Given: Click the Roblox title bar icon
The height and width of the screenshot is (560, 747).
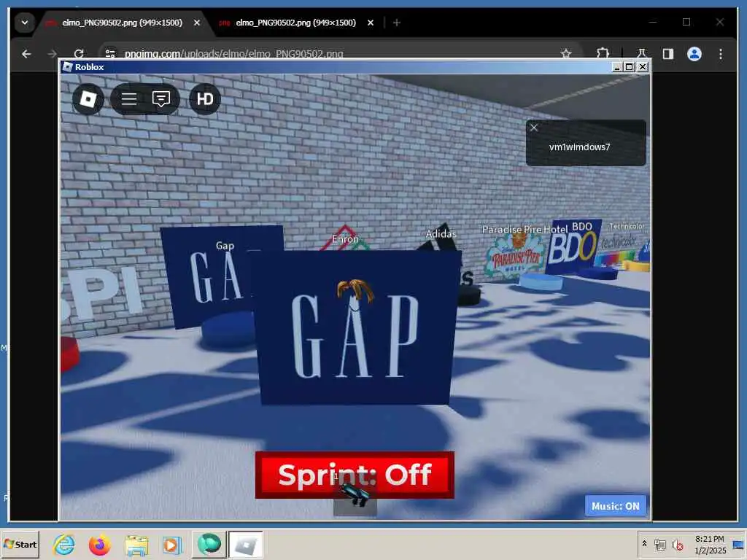Looking at the screenshot, I should (x=68, y=66).
